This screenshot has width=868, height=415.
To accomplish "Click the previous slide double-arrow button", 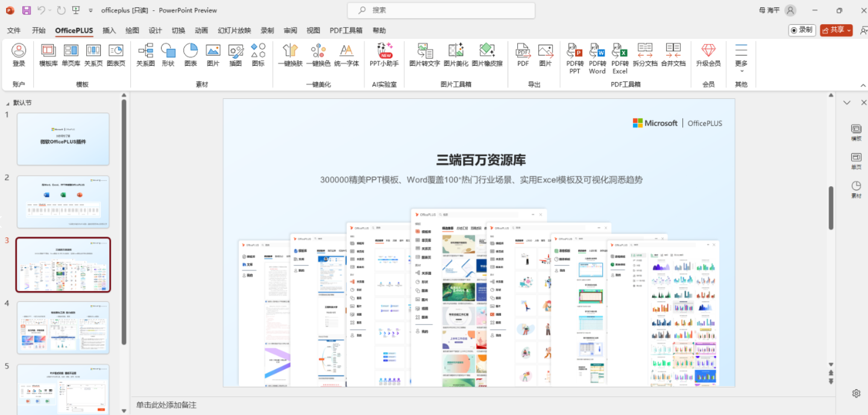I will tap(831, 373).
